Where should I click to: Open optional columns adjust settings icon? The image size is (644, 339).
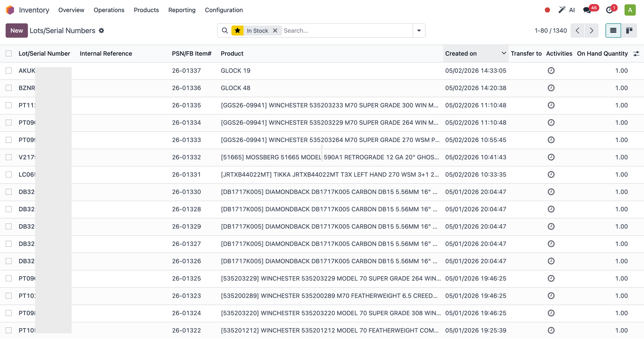click(636, 54)
